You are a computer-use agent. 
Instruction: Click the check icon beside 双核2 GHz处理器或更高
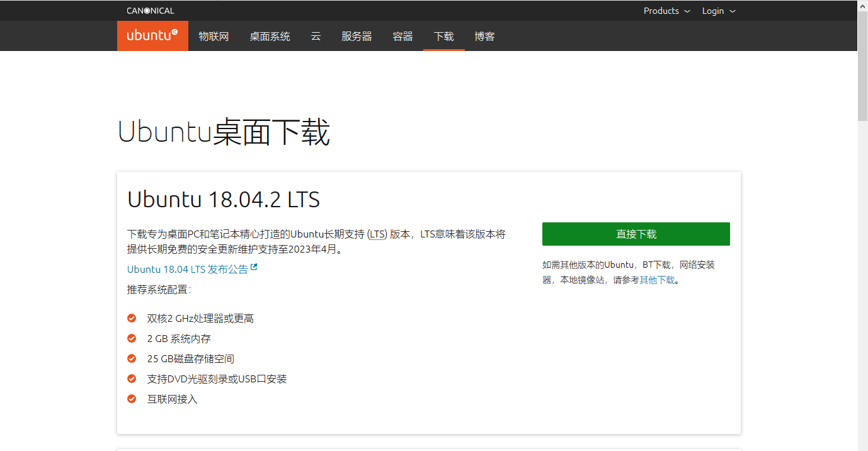132,318
